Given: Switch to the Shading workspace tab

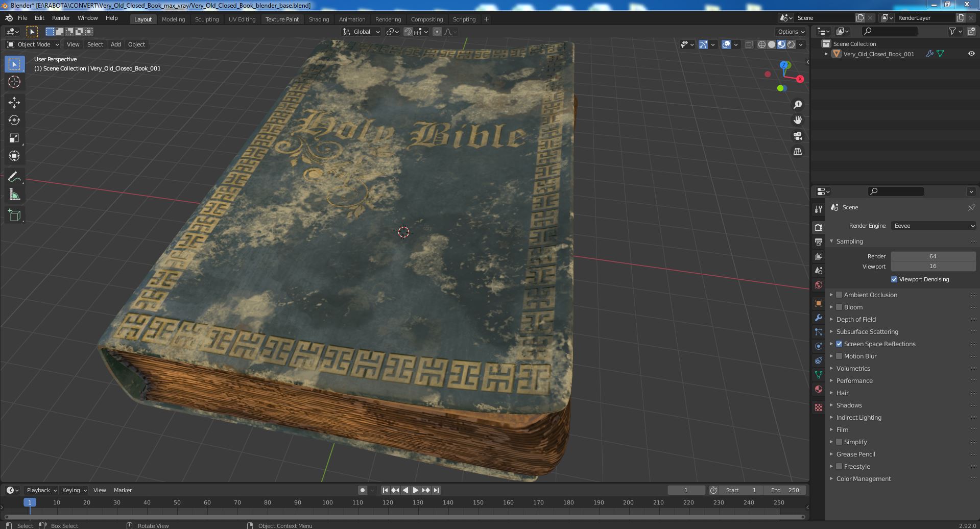Looking at the screenshot, I should [x=319, y=19].
